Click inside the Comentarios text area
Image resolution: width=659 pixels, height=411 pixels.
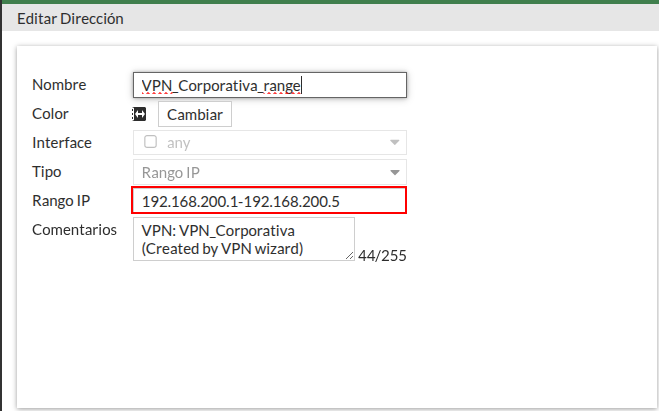(243, 239)
